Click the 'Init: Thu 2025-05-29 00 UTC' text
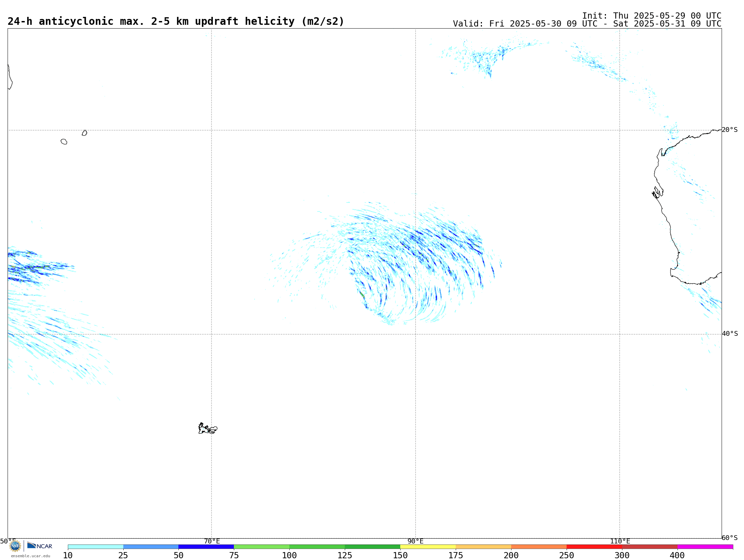This screenshot has width=744, height=560. coord(652,16)
